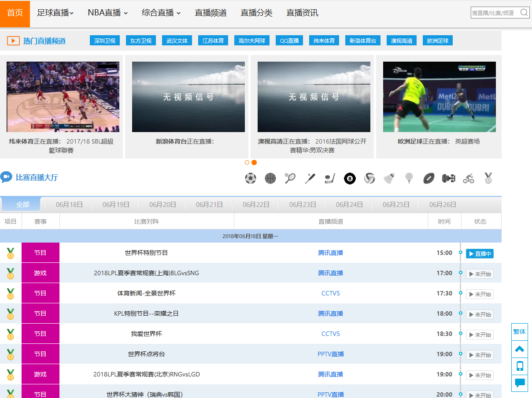Open the 新浪体育台 no-signal video thumbnail
This screenshot has height=398, width=532.
pyautogui.click(x=188, y=97)
